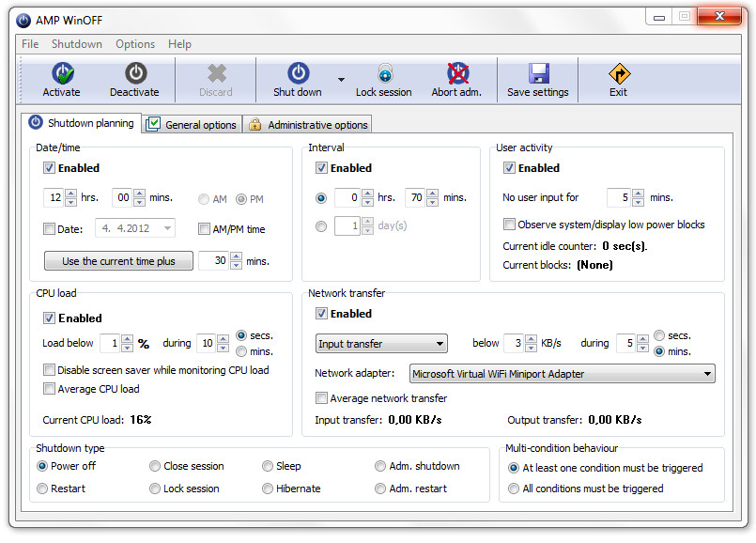Viewport: 756px width, 543px height.
Task: Select At least one condition must be triggered
Action: pyautogui.click(x=514, y=468)
